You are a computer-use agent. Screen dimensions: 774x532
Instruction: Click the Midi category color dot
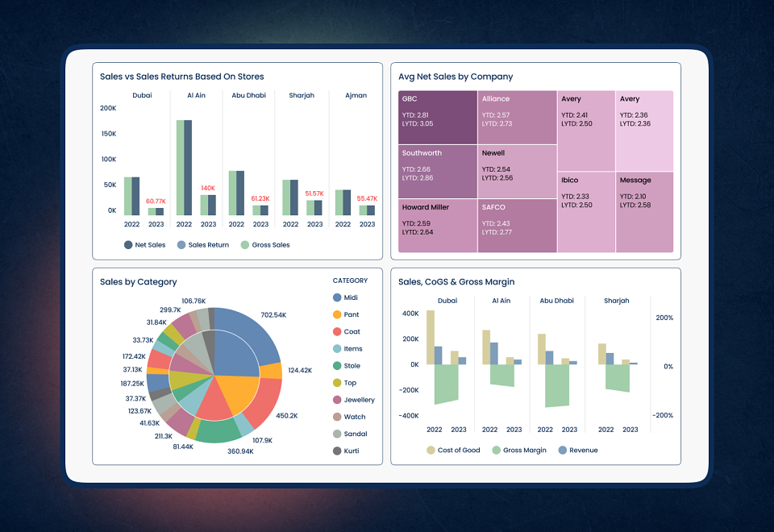[x=337, y=297]
